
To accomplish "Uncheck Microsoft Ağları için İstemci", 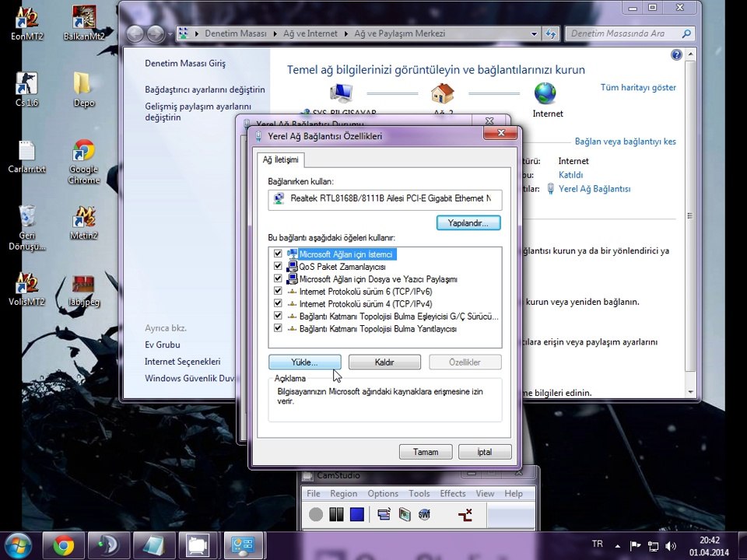I will 278,254.
